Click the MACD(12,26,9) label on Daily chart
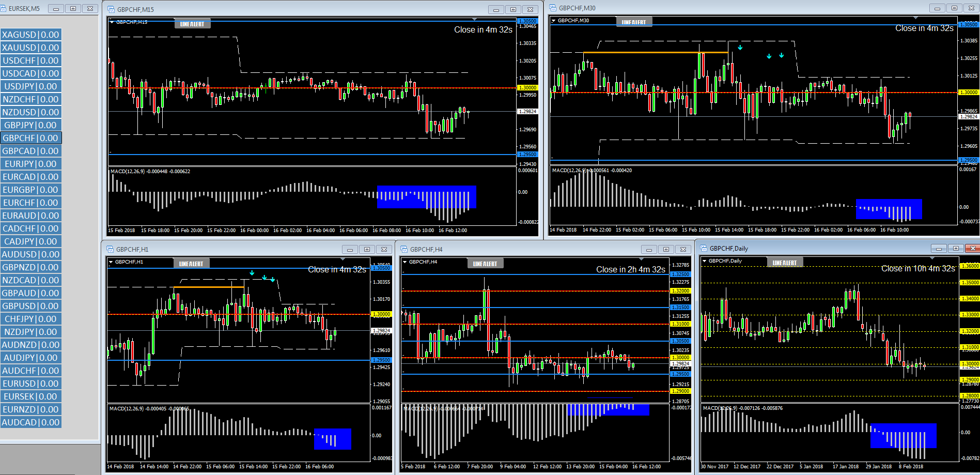 [x=721, y=408]
